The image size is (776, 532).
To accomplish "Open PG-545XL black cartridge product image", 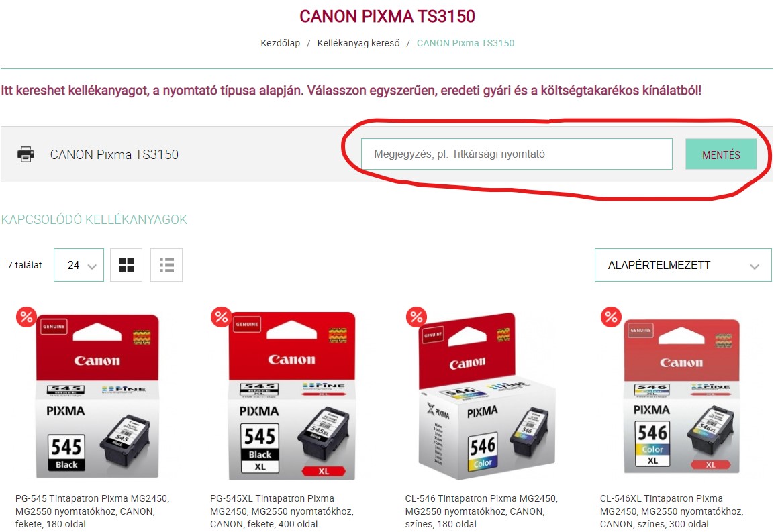I will point(292,396).
